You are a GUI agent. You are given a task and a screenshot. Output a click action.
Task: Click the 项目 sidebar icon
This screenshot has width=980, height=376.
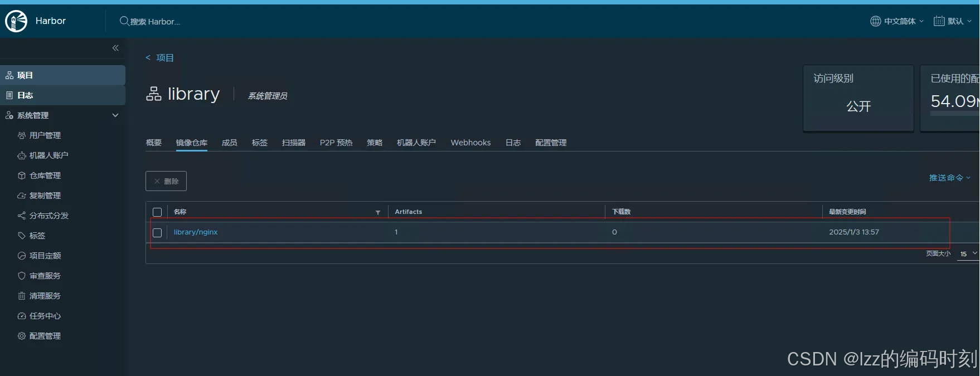pos(9,75)
